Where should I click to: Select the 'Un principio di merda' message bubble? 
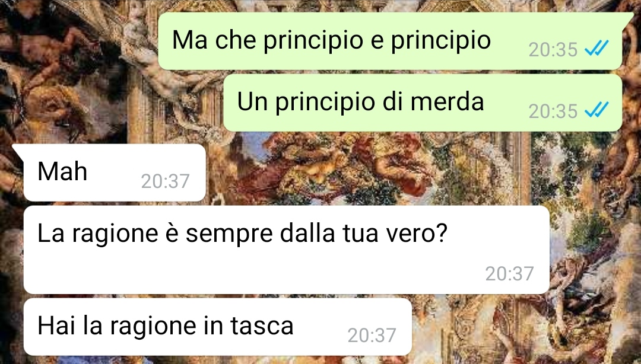coord(423,103)
